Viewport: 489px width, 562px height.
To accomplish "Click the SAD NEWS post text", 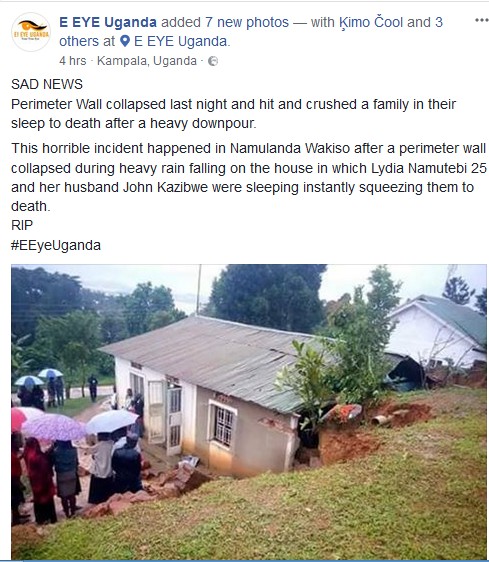I will (x=47, y=85).
